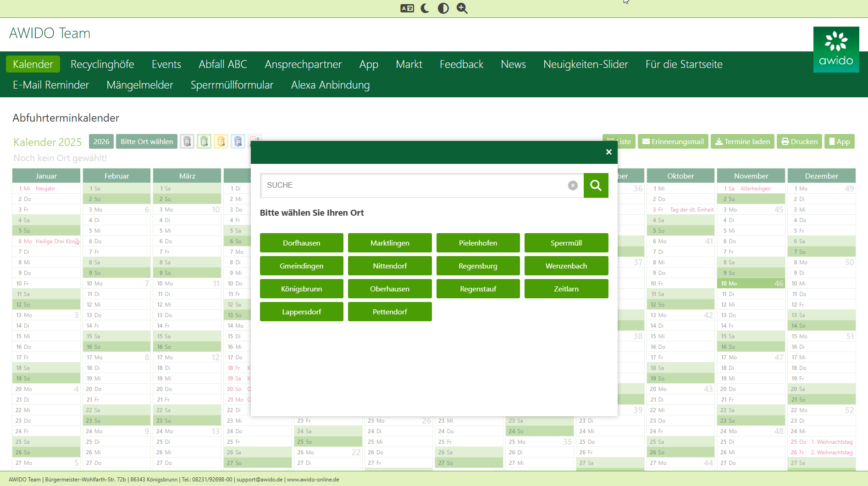Image resolution: width=868 pixels, height=486 pixels.
Task: Toggle the grey R waste bin filter
Action: pyautogui.click(x=187, y=142)
